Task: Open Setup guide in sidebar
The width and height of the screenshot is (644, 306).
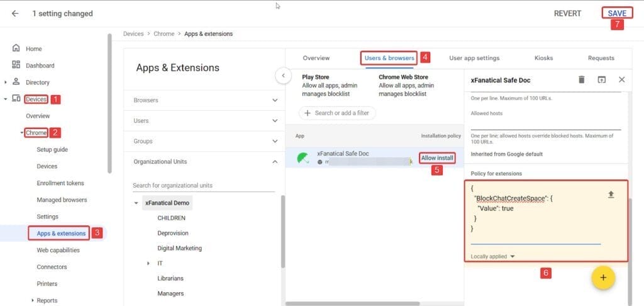Action: point(52,149)
